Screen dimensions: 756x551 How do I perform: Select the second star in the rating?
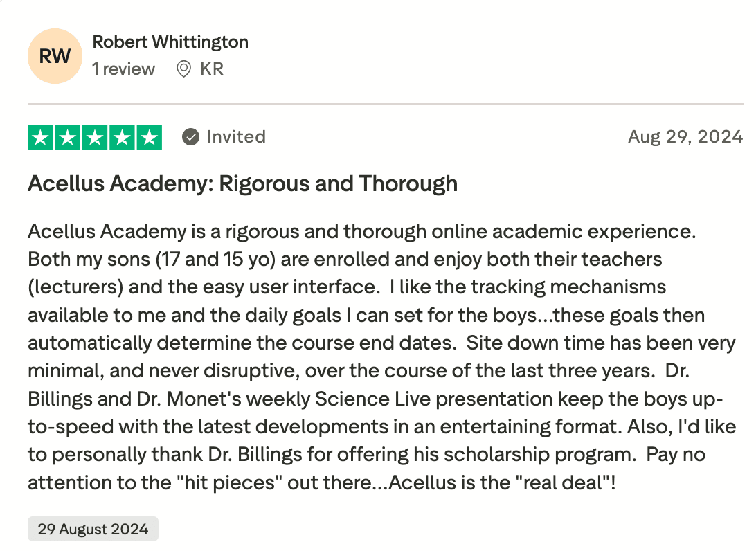[67, 136]
